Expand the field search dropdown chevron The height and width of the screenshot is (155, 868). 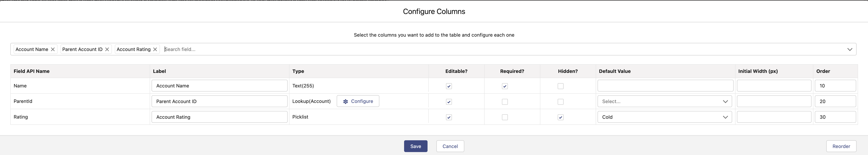pos(850,49)
